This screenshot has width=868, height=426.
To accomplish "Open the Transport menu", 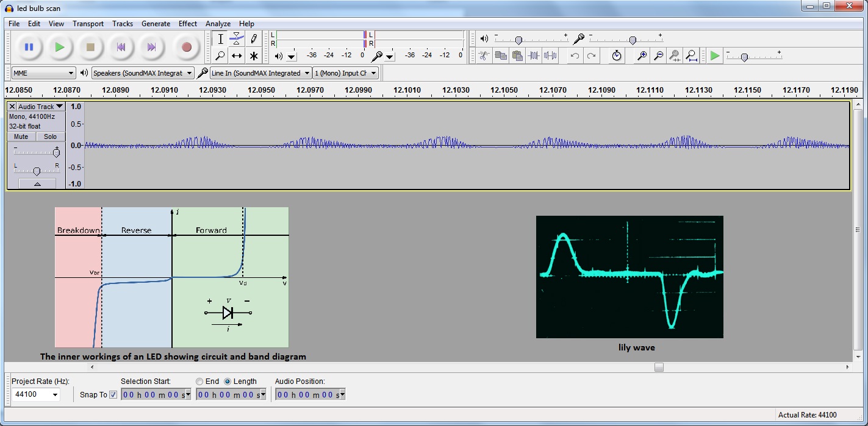I will click(x=88, y=24).
